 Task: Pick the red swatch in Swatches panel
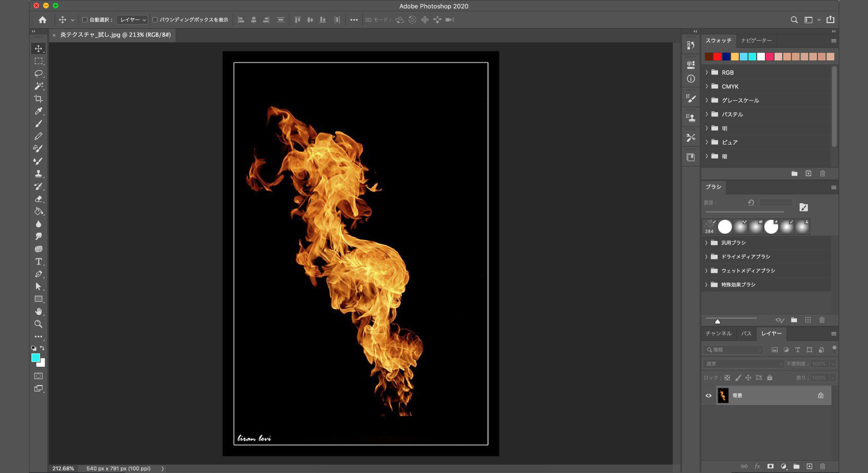pyautogui.click(x=718, y=56)
